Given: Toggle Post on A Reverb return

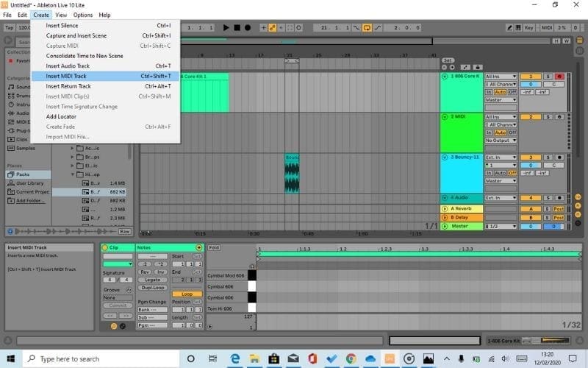Looking at the screenshot, I should point(559,209).
